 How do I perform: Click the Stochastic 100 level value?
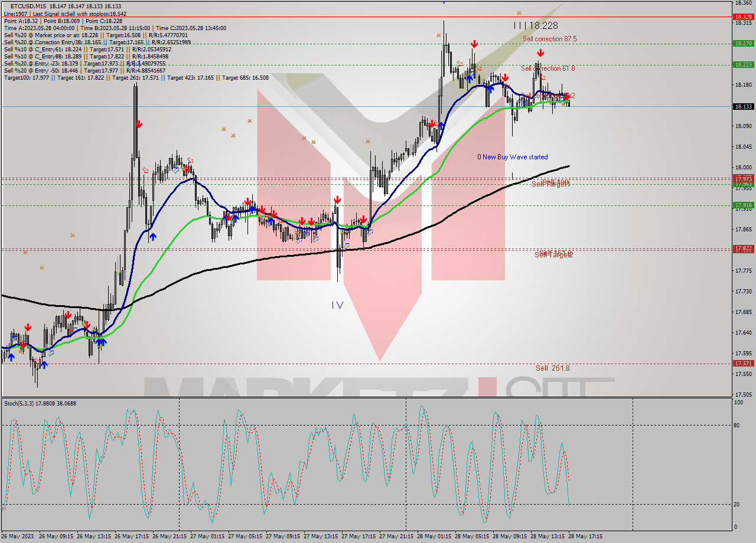[x=737, y=403]
